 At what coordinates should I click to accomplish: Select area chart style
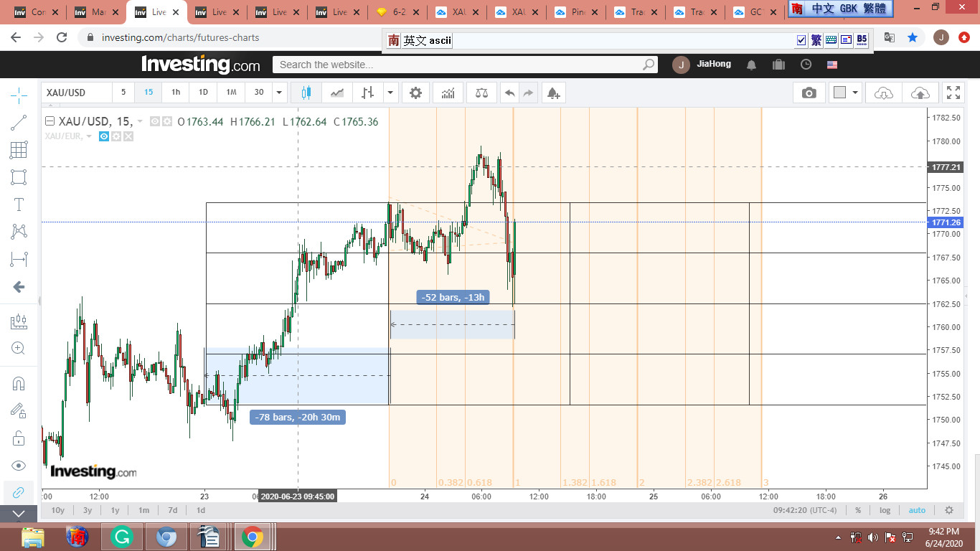click(x=337, y=93)
